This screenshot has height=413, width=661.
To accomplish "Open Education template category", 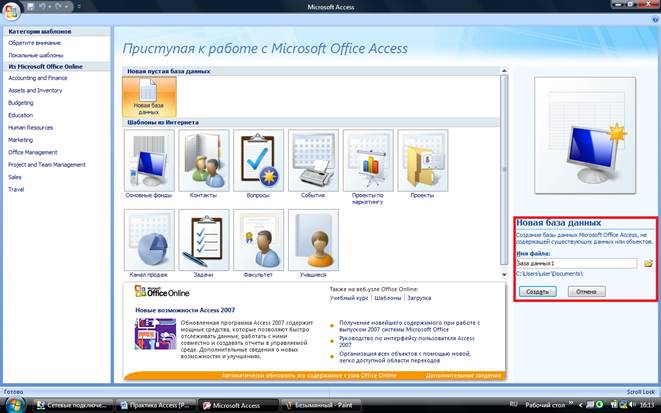I will [20, 115].
